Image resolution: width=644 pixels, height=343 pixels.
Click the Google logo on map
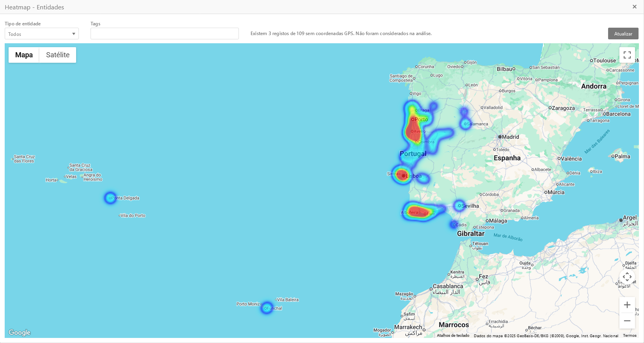tap(20, 332)
